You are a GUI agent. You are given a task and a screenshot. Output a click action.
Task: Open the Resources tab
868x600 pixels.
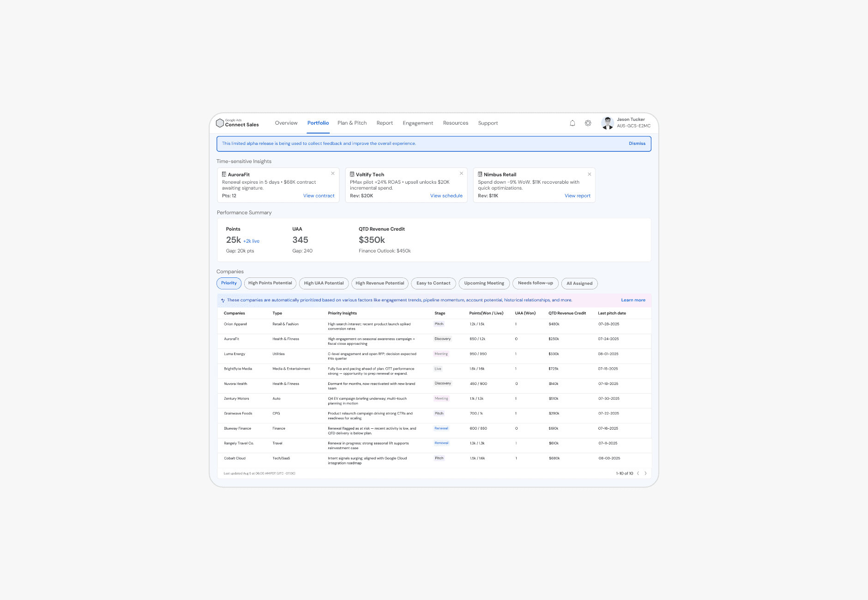tap(456, 123)
